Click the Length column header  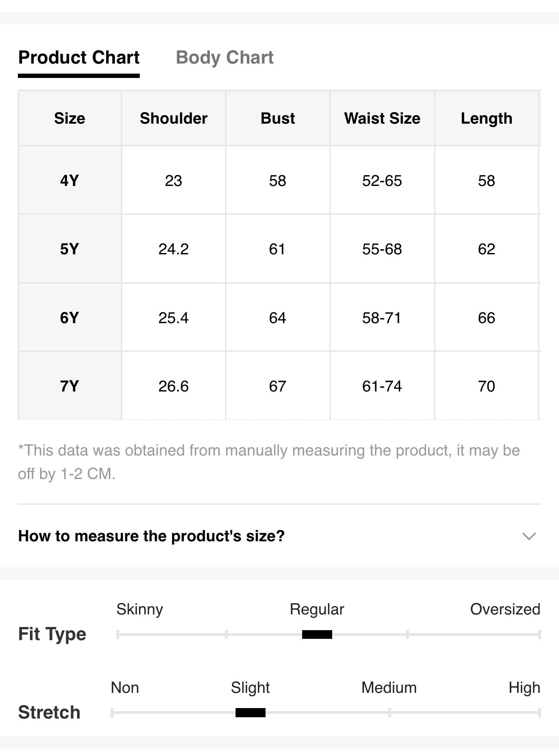tap(487, 118)
